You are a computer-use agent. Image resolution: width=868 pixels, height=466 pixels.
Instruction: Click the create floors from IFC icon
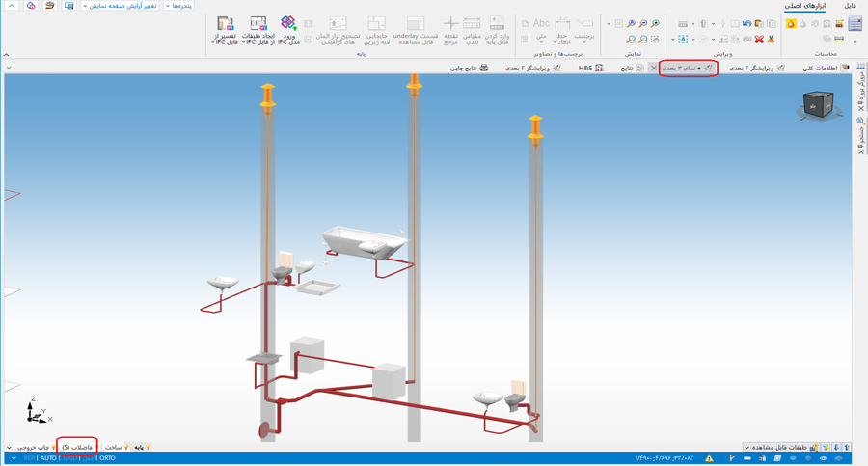(258, 23)
